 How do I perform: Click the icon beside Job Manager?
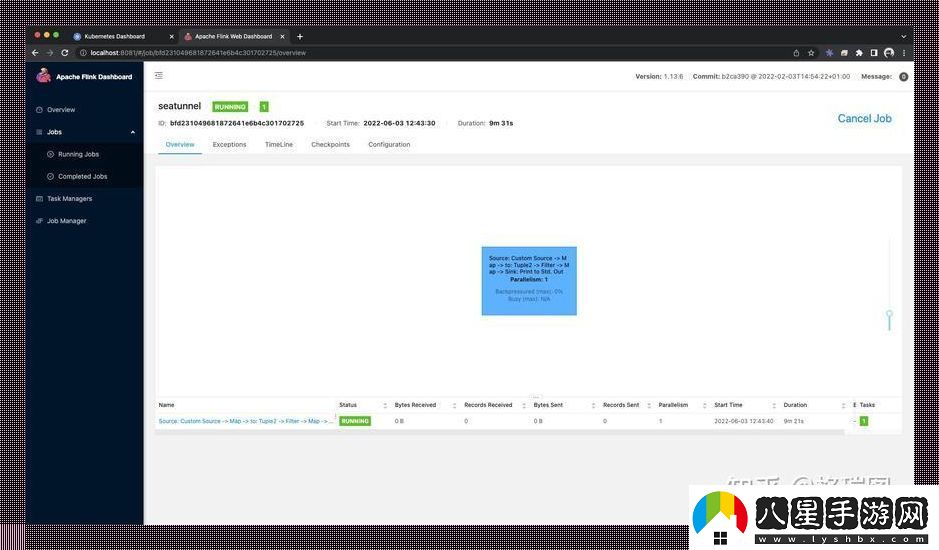(40, 221)
